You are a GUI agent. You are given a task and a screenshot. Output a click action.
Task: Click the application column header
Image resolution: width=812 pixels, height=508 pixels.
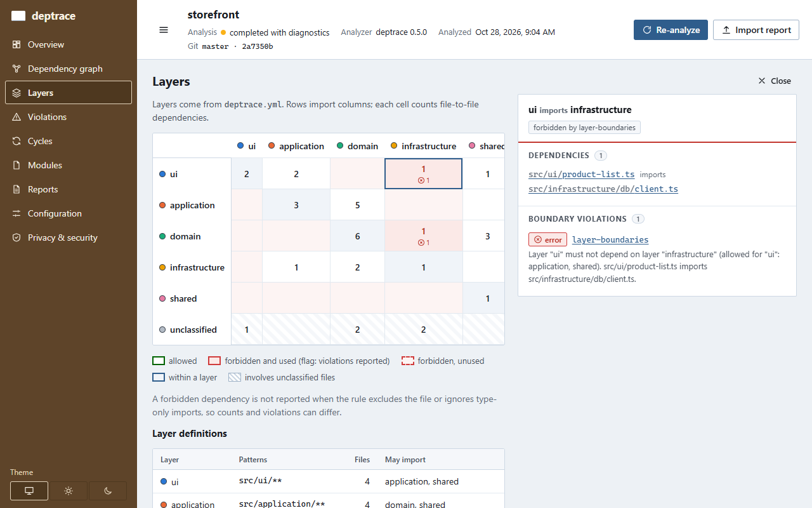click(296, 145)
